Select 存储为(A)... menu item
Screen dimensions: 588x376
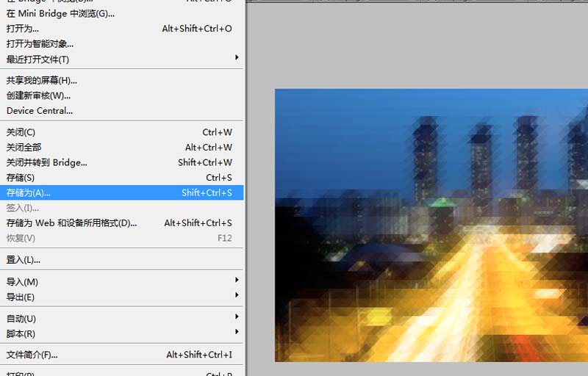[x=121, y=192]
